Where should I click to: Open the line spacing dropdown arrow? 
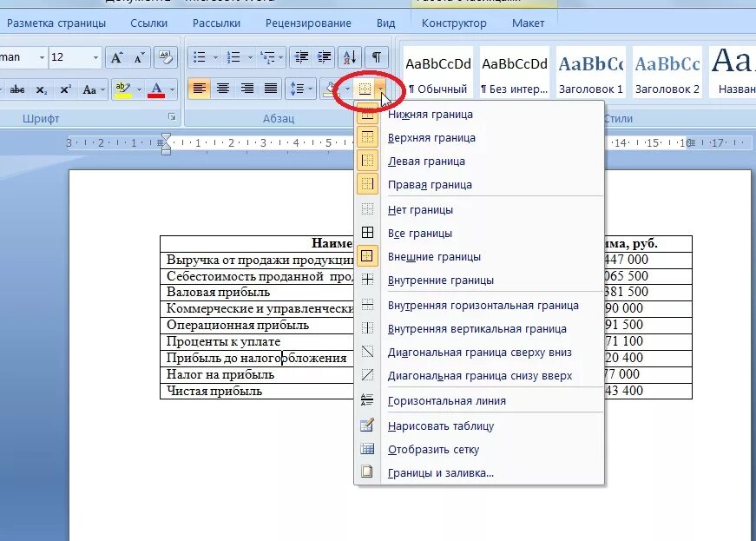click(311, 89)
